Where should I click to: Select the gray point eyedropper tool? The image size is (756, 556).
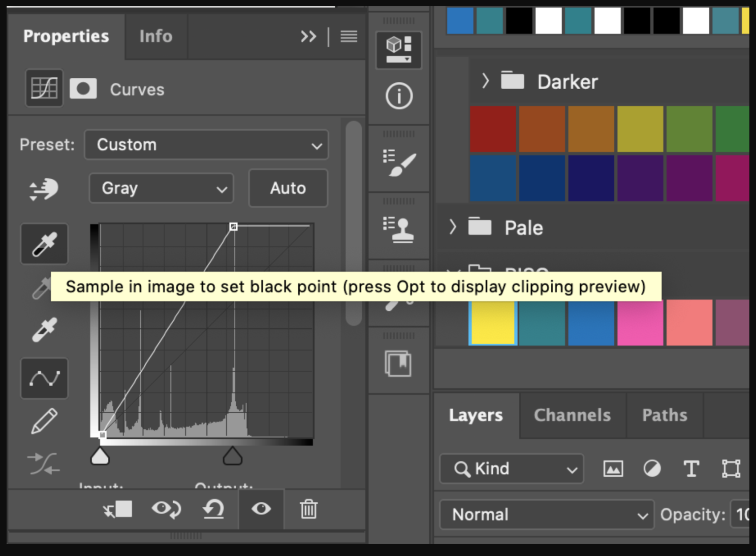click(x=44, y=287)
